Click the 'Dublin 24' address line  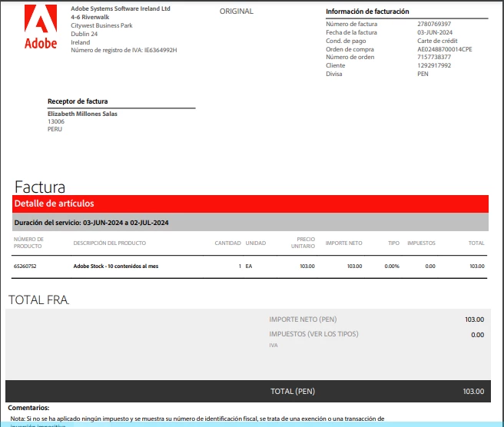tap(85, 34)
